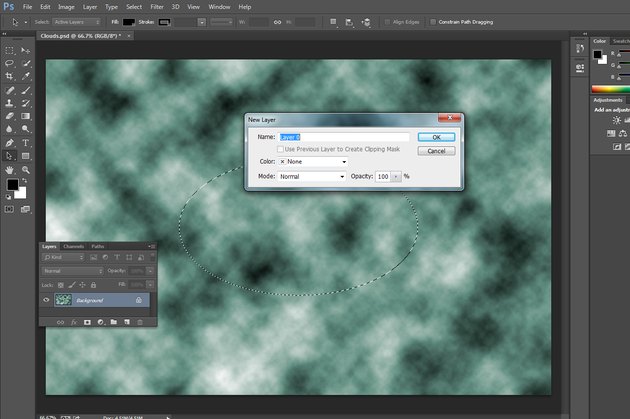Select the Zoom tool
630x419 pixels.
click(26, 170)
